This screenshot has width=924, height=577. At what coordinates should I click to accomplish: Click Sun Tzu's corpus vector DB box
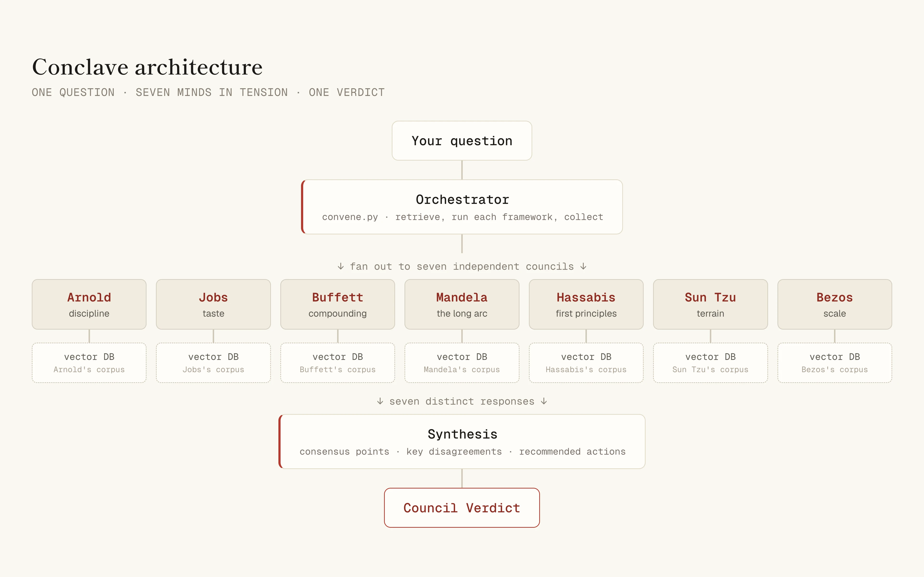point(711,363)
